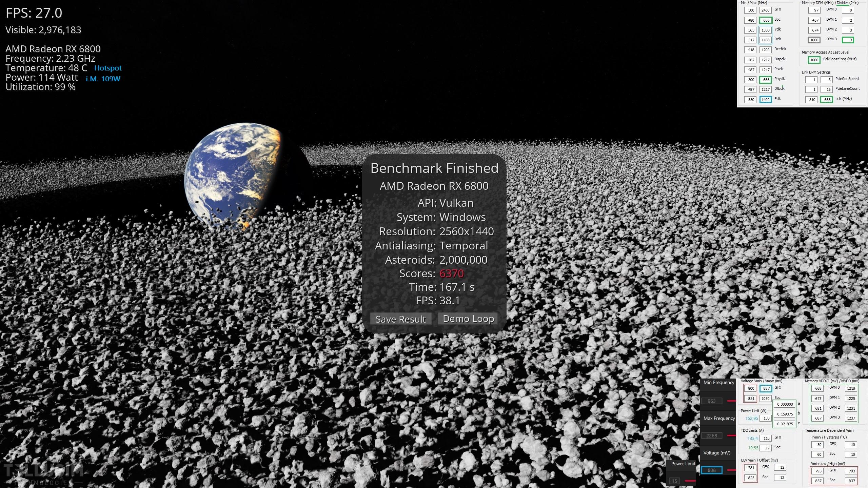Edit the ULV Vmin Soc field 825
This screenshot has width=868, height=488.
pos(750,477)
